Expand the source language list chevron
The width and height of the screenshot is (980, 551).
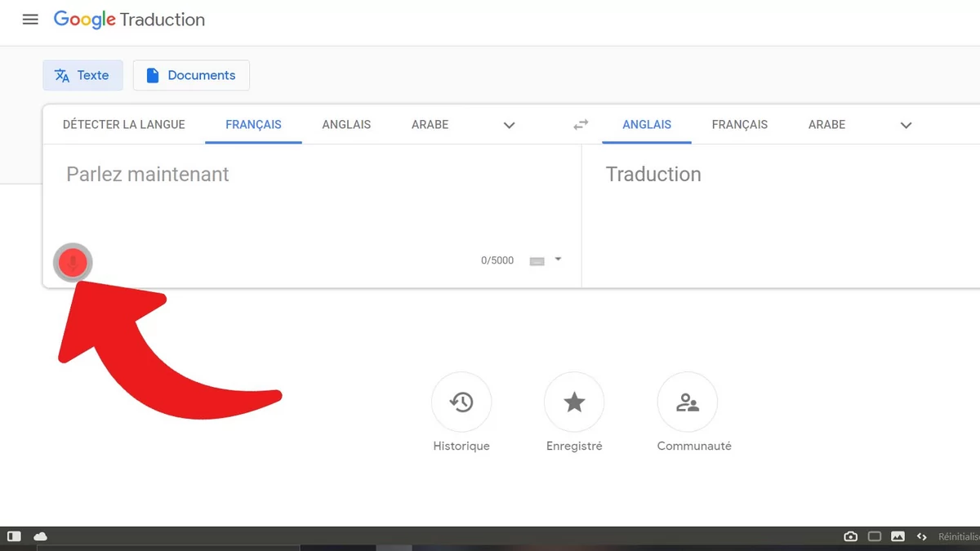point(509,125)
